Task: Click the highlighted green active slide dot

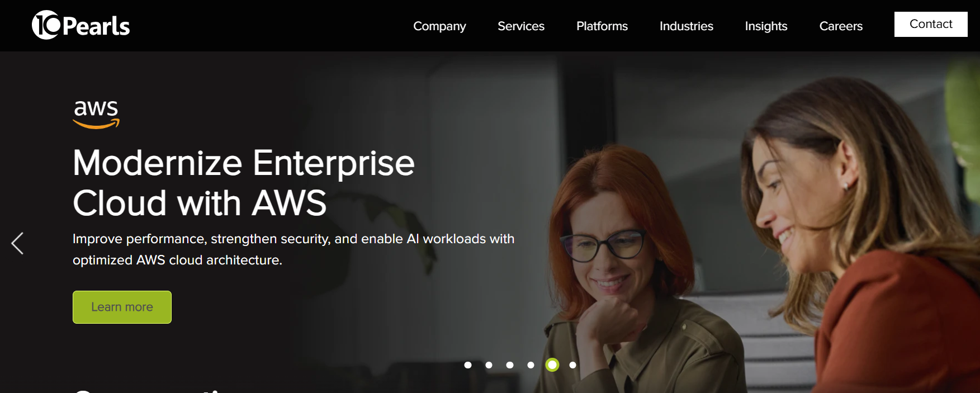Action: [552, 365]
